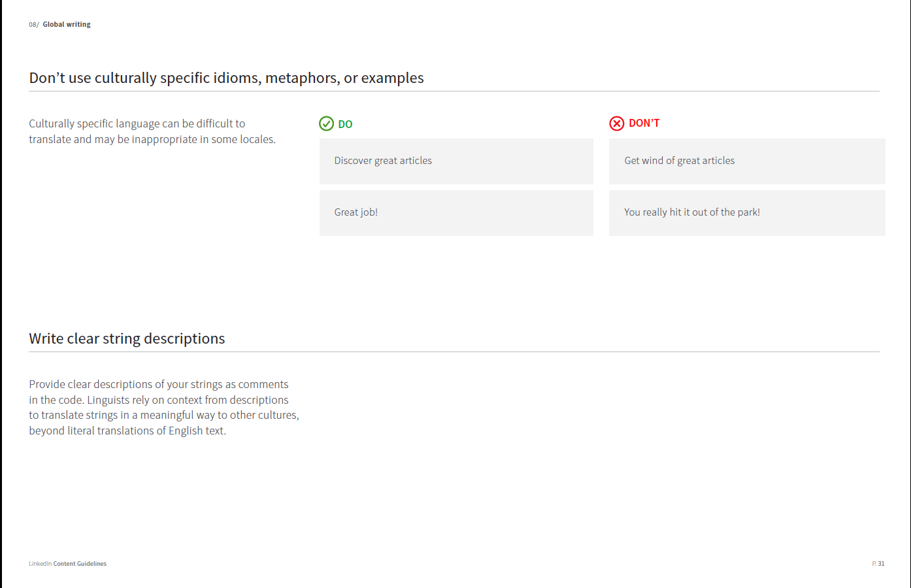Select 'You really hit it out of the park!'
The height and width of the screenshot is (588, 911).
coord(747,213)
